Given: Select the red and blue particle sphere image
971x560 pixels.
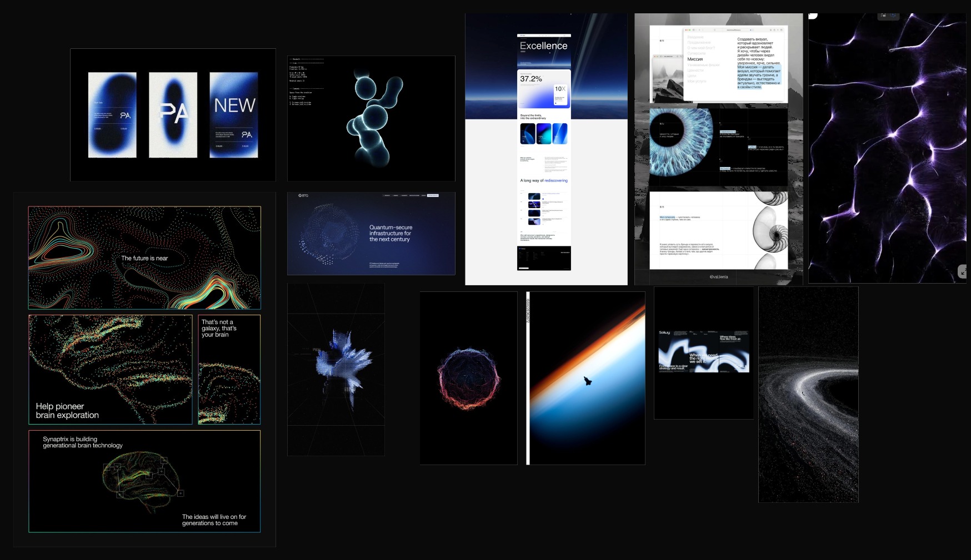Looking at the screenshot, I should [469, 378].
